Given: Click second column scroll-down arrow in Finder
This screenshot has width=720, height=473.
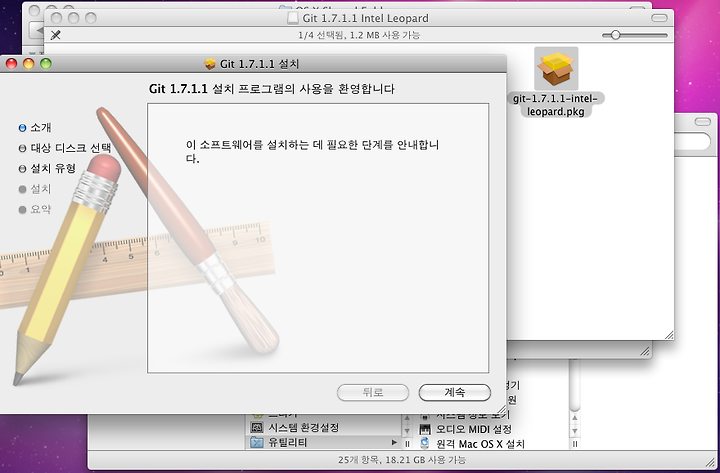Looking at the screenshot, I should pos(574,430).
